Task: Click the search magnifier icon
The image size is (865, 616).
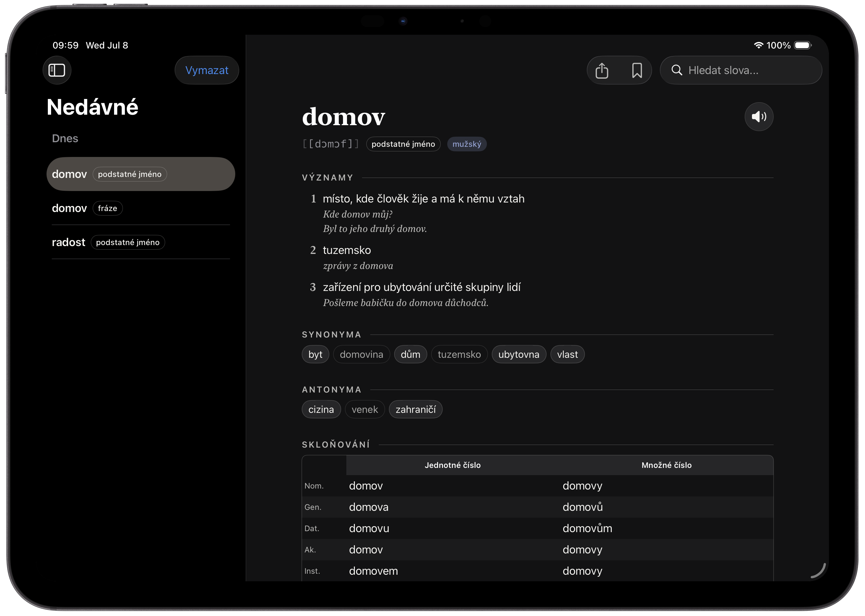Action: click(x=677, y=70)
